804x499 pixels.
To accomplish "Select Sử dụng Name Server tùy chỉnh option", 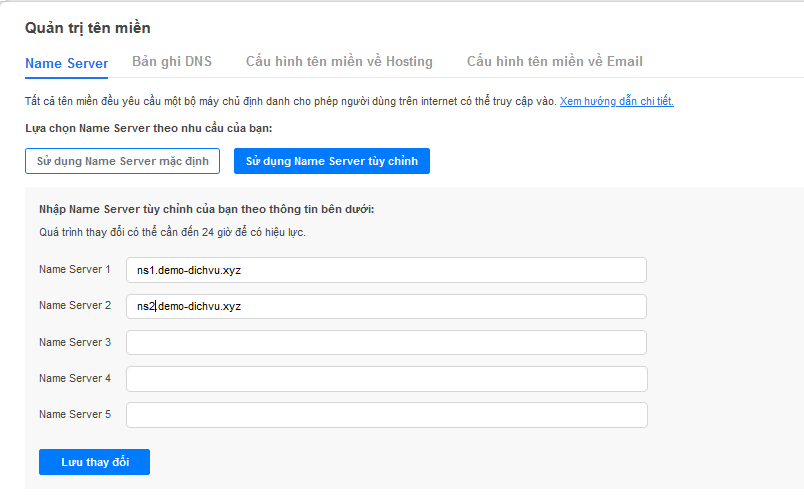I will [332, 161].
